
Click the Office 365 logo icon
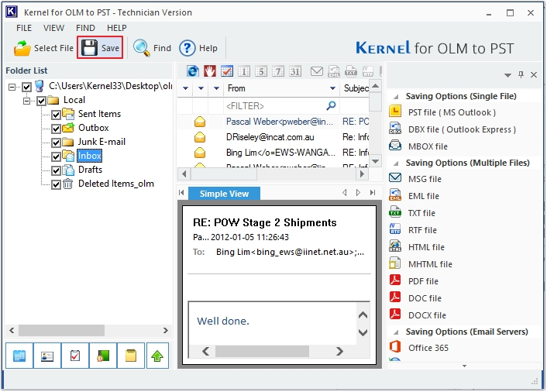point(395,346)
